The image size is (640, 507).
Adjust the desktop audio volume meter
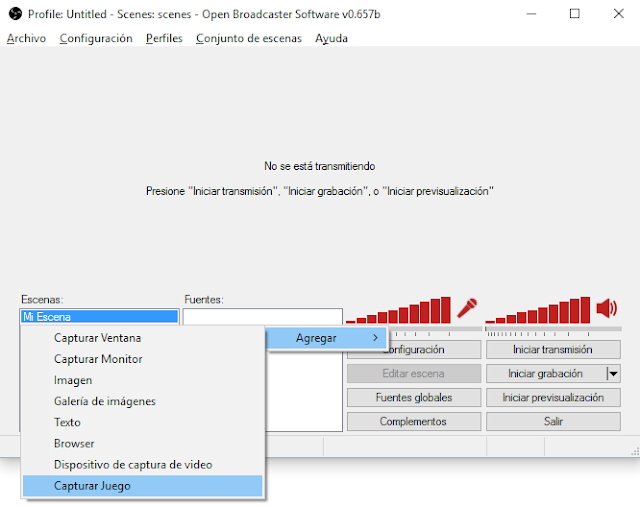(x=538, y=310)
